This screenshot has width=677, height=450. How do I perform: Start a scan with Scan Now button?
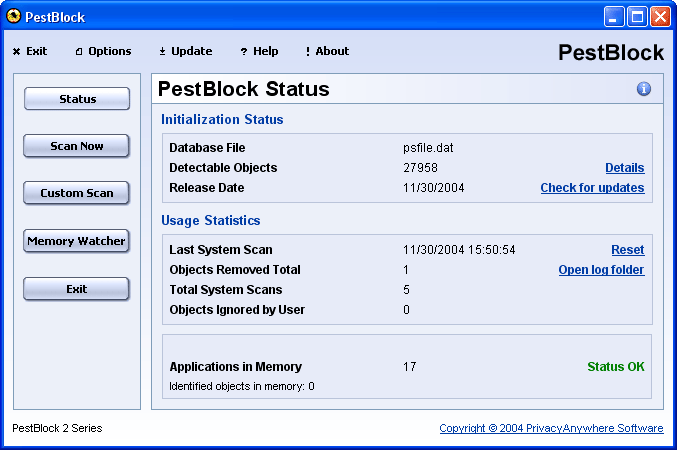(76, 146)
